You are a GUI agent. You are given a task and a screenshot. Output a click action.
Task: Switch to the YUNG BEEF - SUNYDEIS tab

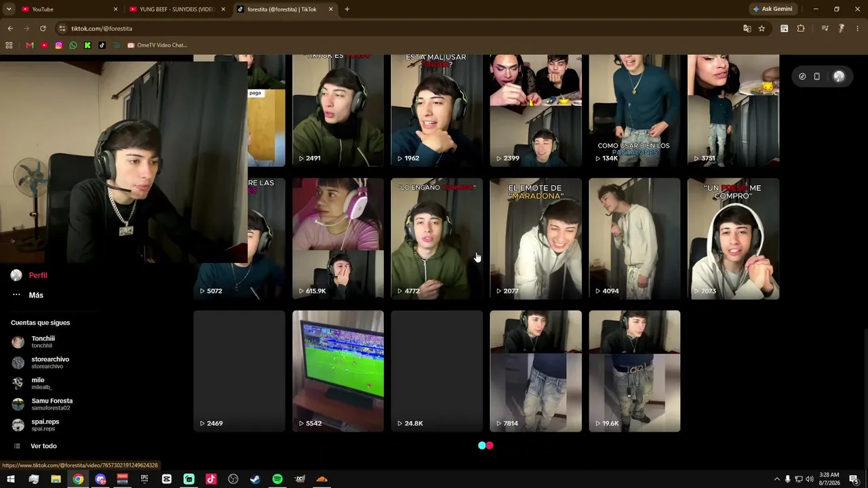(176, 9)
